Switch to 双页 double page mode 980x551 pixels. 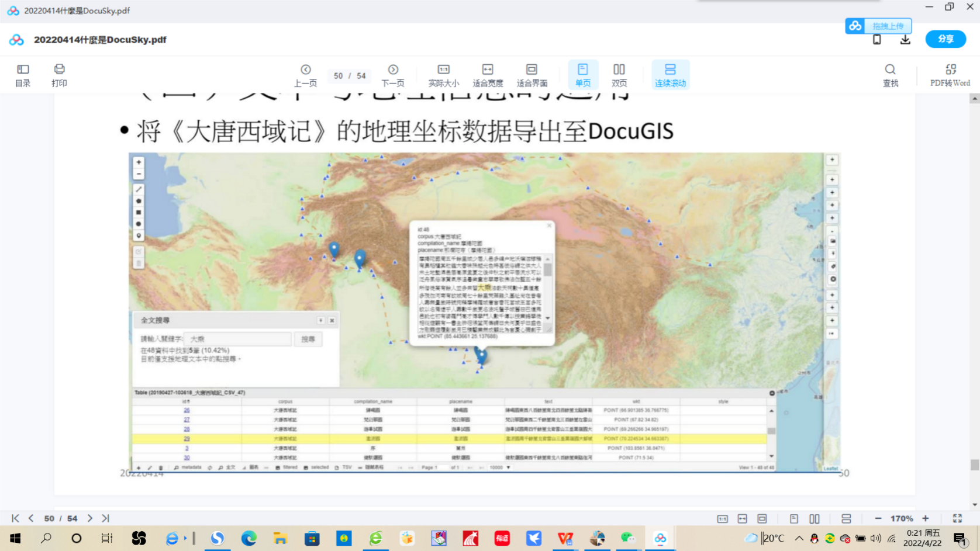(x=619, y=75)
